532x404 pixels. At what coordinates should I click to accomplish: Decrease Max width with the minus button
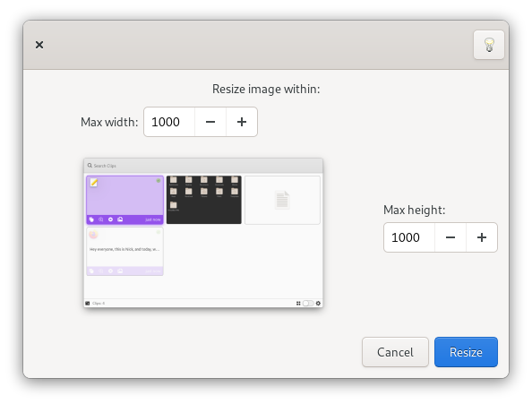coord(210,122)
